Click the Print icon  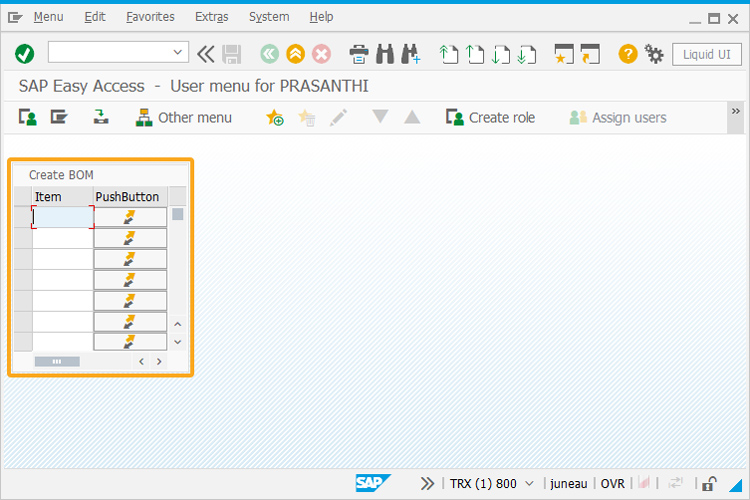point(359,54)
